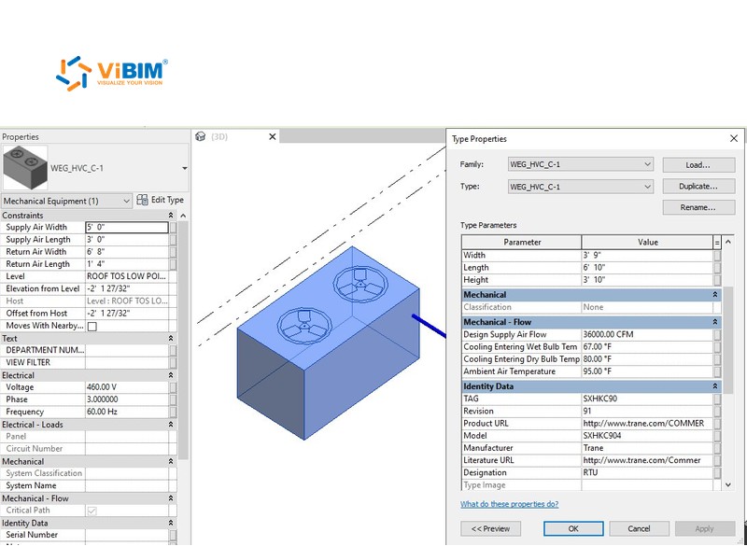Select the Supply Air Length value
Image resolution: width=747 pixels, height=560 pixels.
127,240
